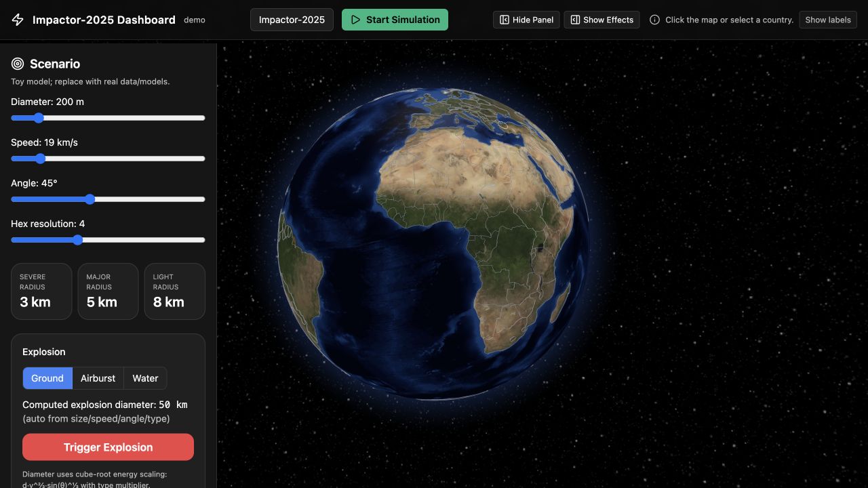
Task: Show the effects panel
Action: pos(601,20)
